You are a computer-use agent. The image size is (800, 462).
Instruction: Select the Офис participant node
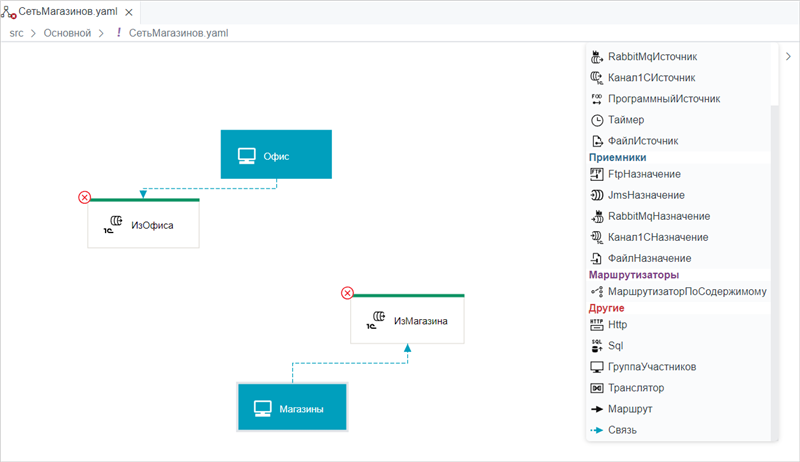click(x=276, y=155)
